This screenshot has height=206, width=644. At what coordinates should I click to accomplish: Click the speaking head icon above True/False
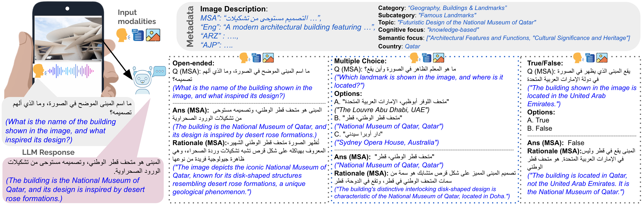(578, 58)
